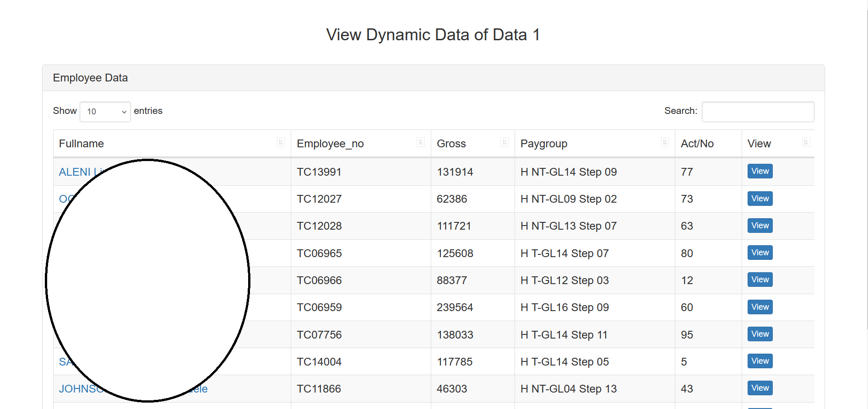Click the sort icon in the Gross header

tap(504, 142)
